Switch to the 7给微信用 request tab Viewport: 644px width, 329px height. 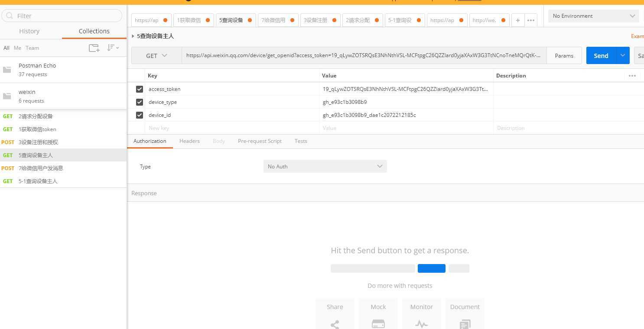(x=278, y=20)
